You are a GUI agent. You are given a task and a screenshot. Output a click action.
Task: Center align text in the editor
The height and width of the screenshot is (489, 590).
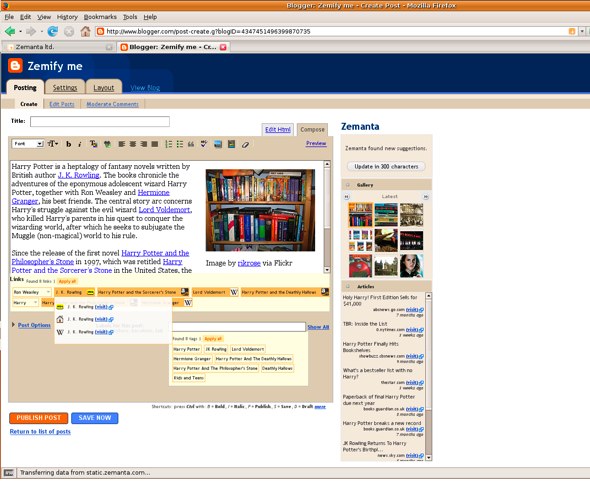pos(132,144)
